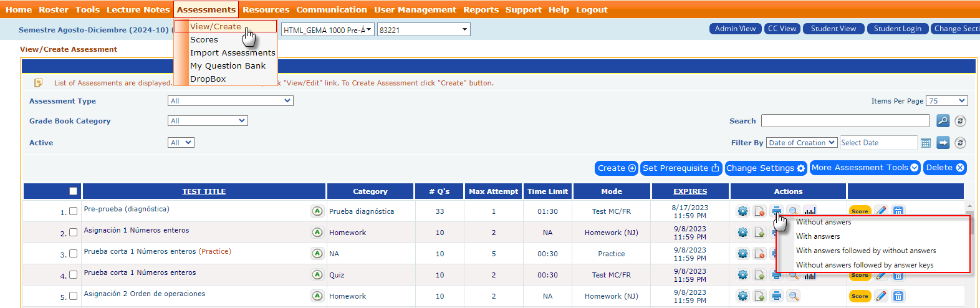The height and width of the screenshot is (308, 980).
Task: Check the box for Asignación 1 Números enteros
Action: 74,233
